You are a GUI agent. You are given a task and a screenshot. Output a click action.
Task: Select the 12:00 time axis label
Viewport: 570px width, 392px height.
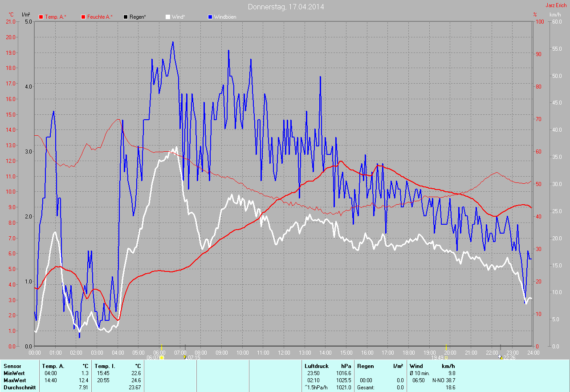284,352
